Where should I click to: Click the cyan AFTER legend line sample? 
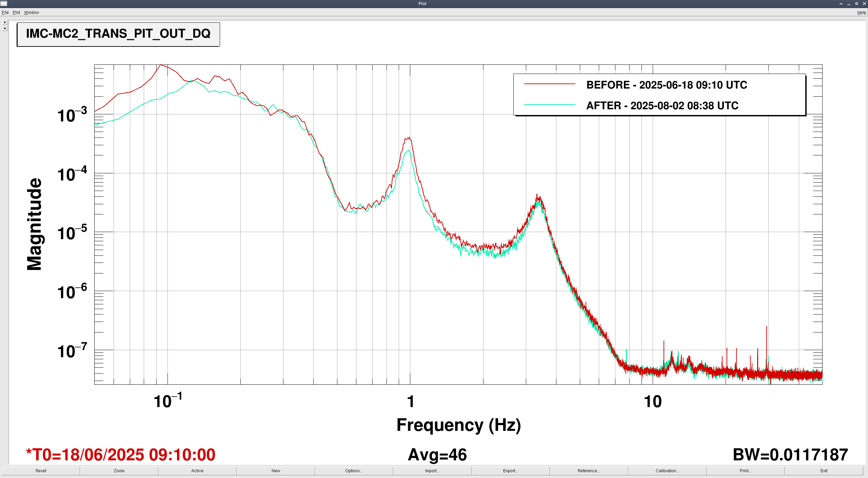pyautogui.click(x=550, y=104)
